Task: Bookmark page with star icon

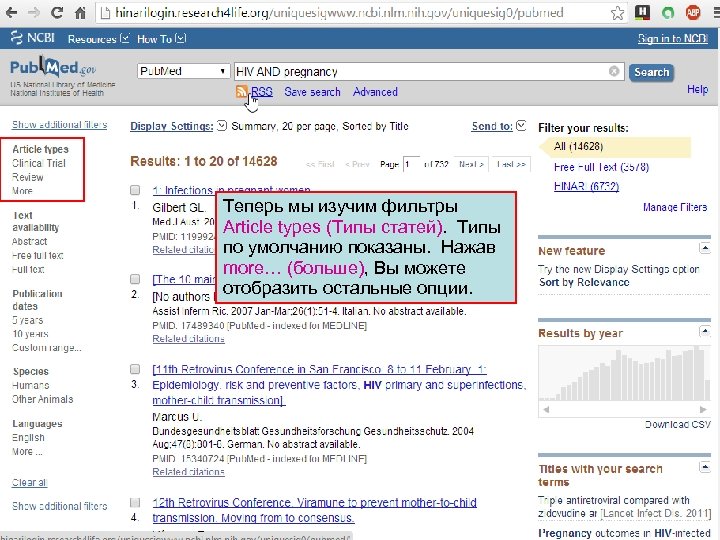Action: point(617,13)
